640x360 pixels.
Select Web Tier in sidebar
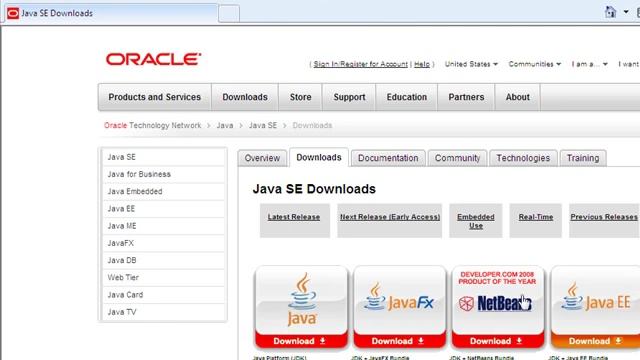pos(163,277)
